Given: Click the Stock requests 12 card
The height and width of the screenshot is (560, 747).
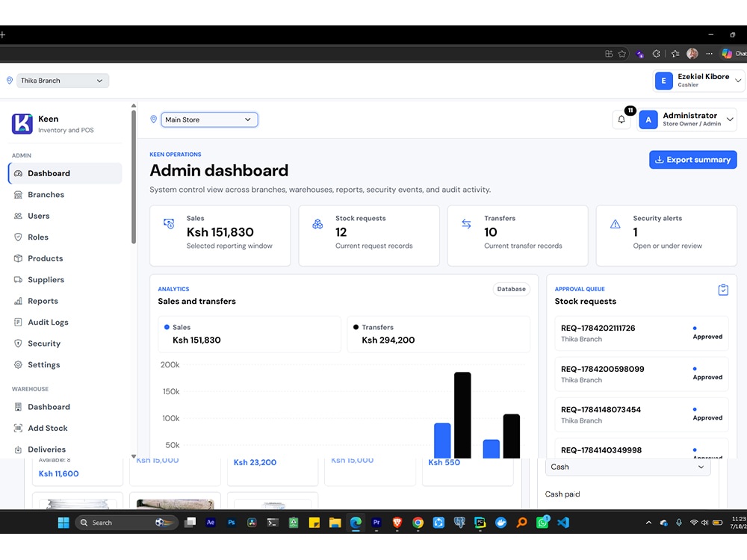Looking at the screenshot, I should (x=369, y=236).
